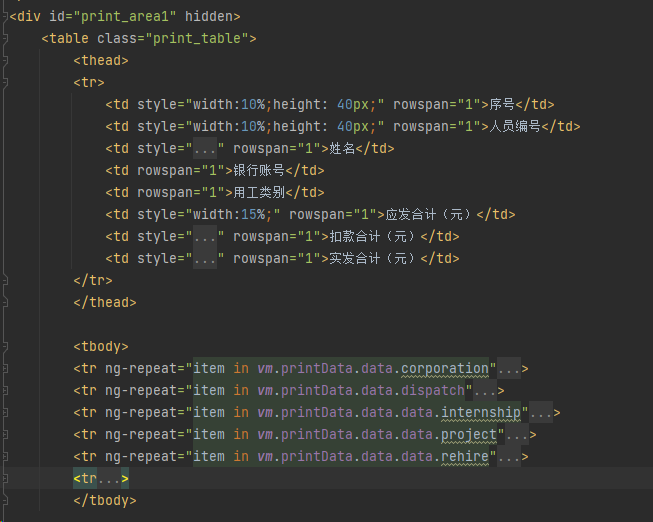Click the </thead> closing tag
This screenshot has height=522, width=653.
(105, 302)
